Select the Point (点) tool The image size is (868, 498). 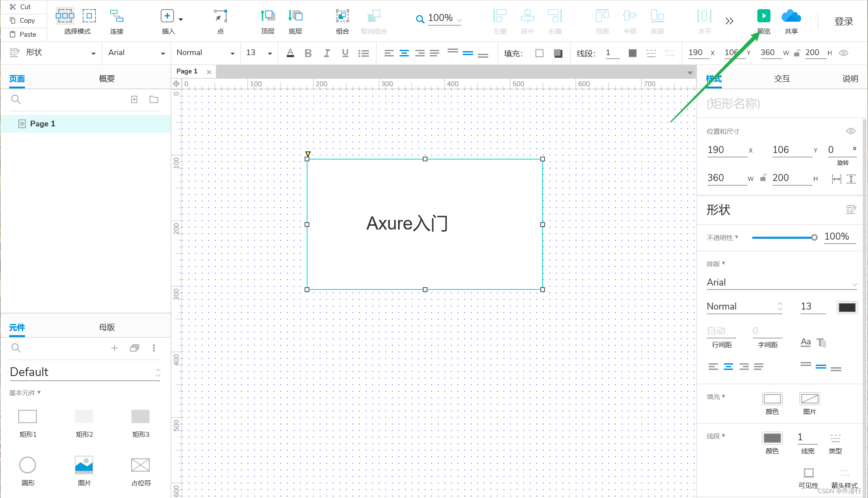pos(220,16)
